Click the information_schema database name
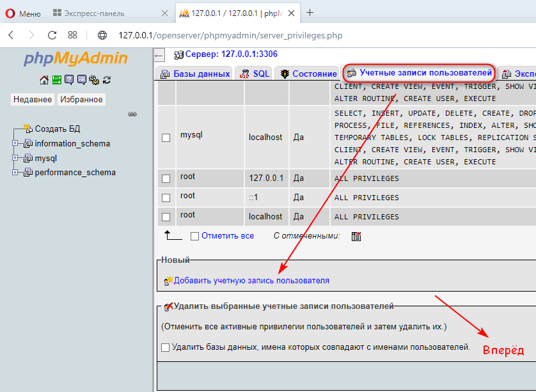This screenshot has height=392, width=536. pos(72,143)
